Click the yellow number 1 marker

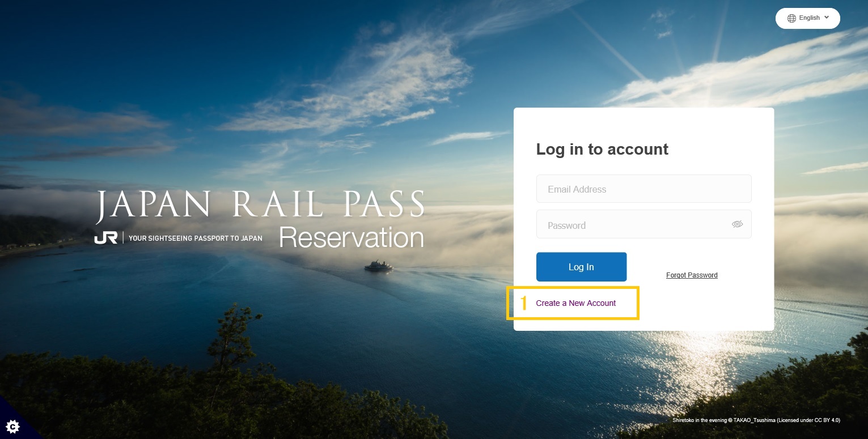pyautogui.click(x=524, y=303)
